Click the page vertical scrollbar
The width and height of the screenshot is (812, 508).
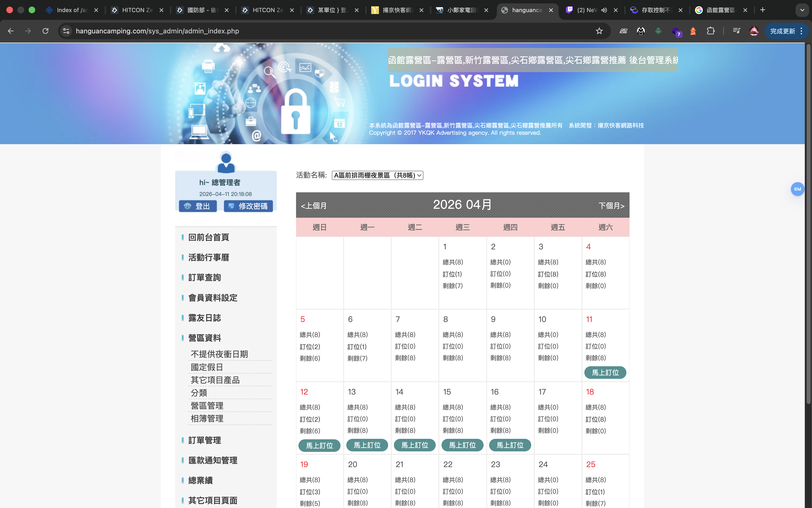click(x=808, y=224)
